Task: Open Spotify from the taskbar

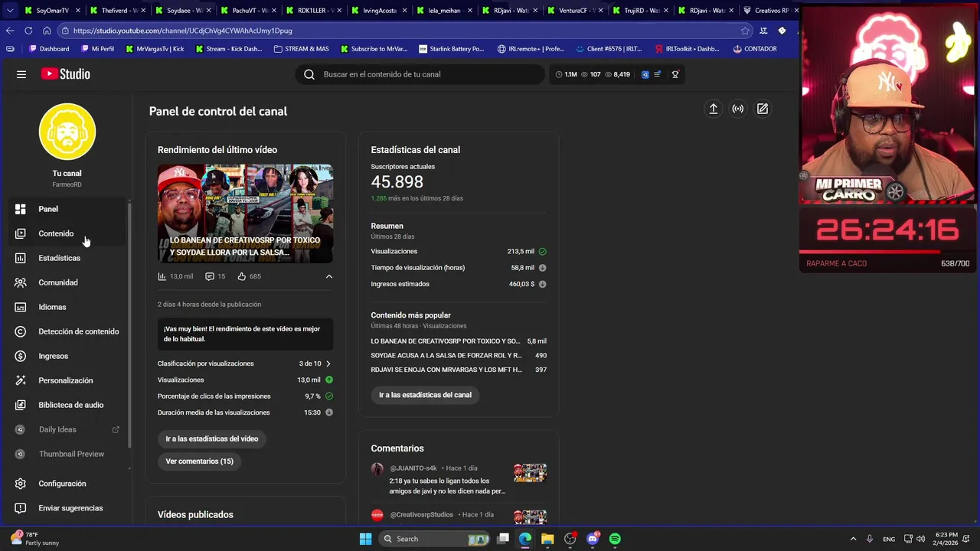Action: click(x=615, y=539)
